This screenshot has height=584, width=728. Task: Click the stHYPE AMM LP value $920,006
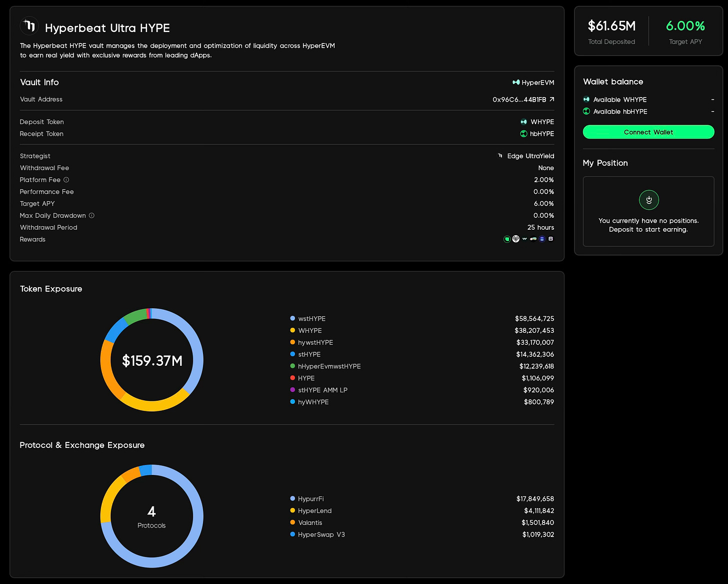click(538, 390)
